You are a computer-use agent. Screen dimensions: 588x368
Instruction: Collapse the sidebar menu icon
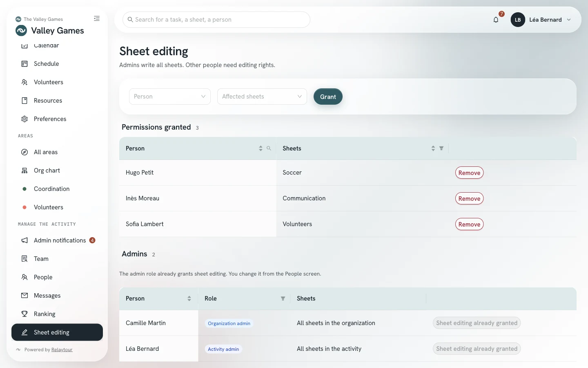(97, 18)
